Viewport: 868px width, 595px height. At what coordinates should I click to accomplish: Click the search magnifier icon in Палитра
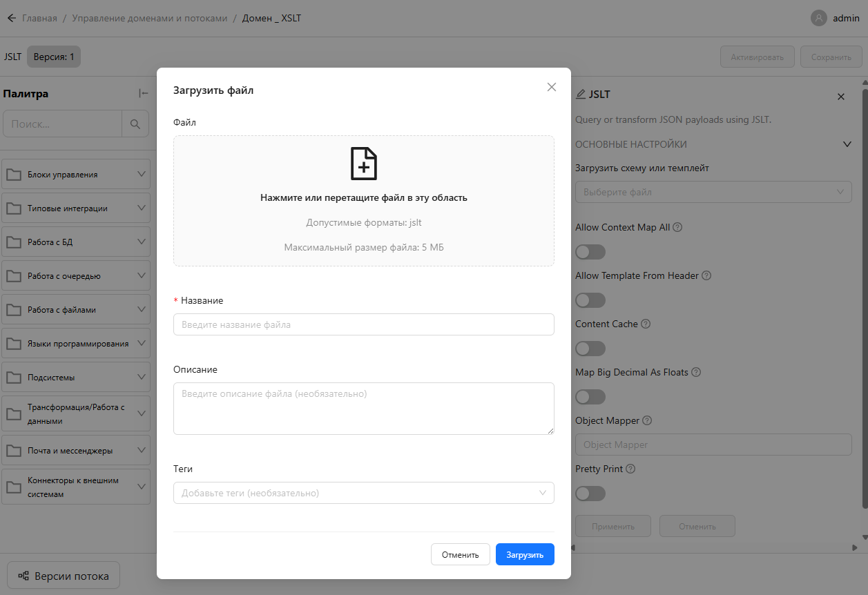(x=135, y=124)
